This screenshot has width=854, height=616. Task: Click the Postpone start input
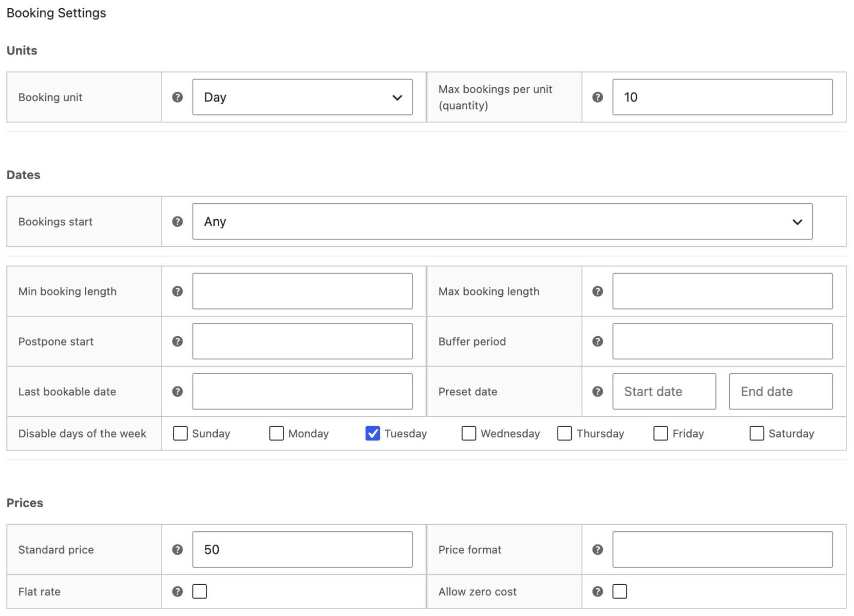(302, 341)
